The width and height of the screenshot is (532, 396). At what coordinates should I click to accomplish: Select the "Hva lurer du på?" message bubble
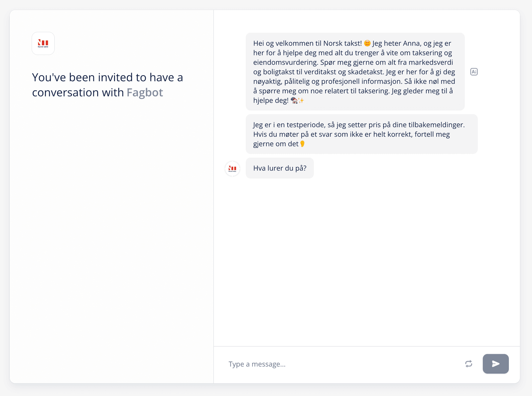coord(280,168)
